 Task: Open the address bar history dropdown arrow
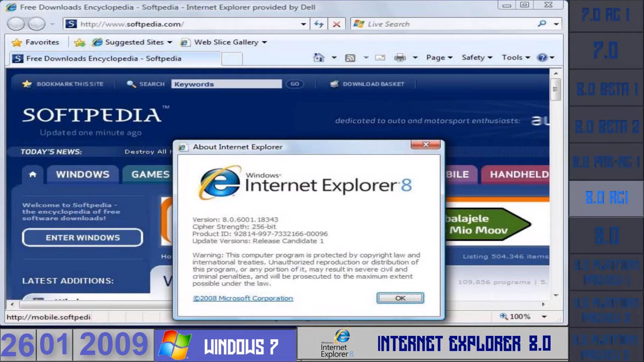click(x=303, y=23)
